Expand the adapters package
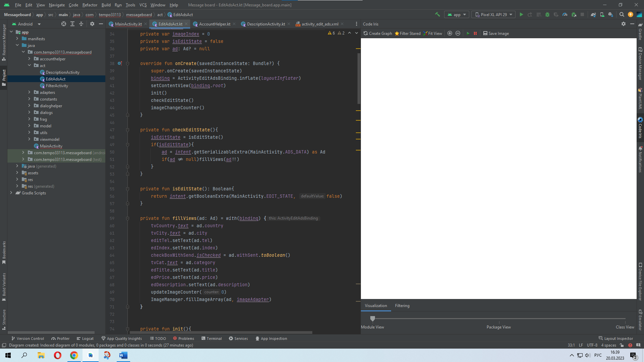Viewport: 644px width, 362px height. click(x=30, y=92)
